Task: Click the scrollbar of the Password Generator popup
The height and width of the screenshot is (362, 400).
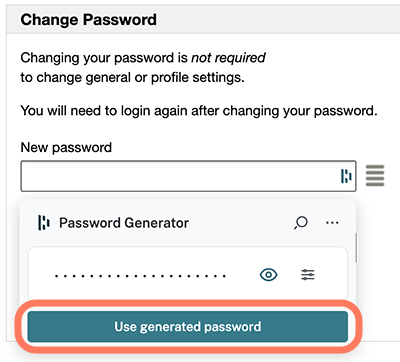Action: [x=356, y=247]
